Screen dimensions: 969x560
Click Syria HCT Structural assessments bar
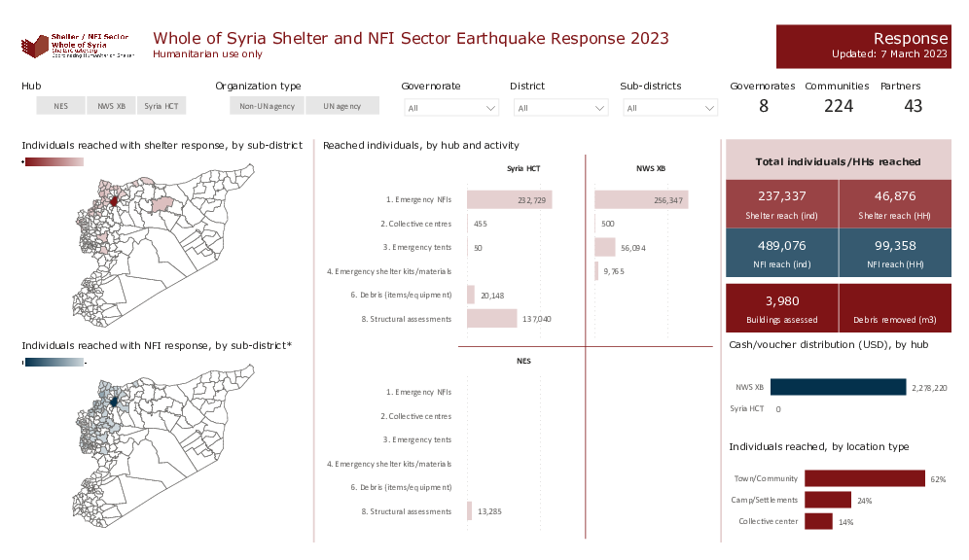[492, 319]
